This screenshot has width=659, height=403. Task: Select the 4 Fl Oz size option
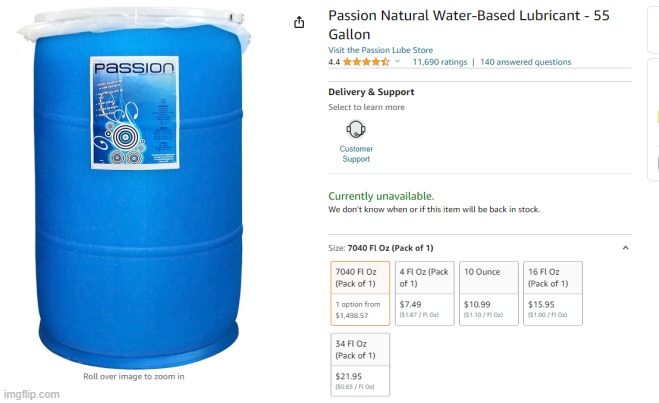(x=424, y=293)
